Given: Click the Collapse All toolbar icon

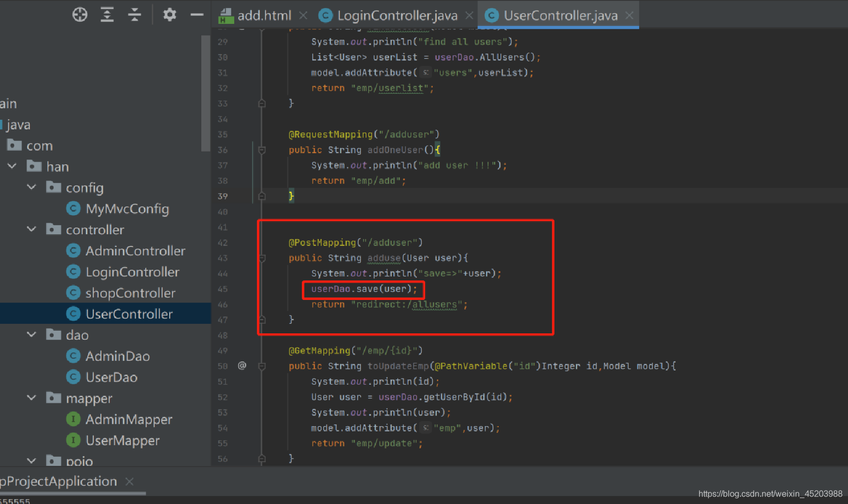Looking at the screenshot, I should 135,15.
